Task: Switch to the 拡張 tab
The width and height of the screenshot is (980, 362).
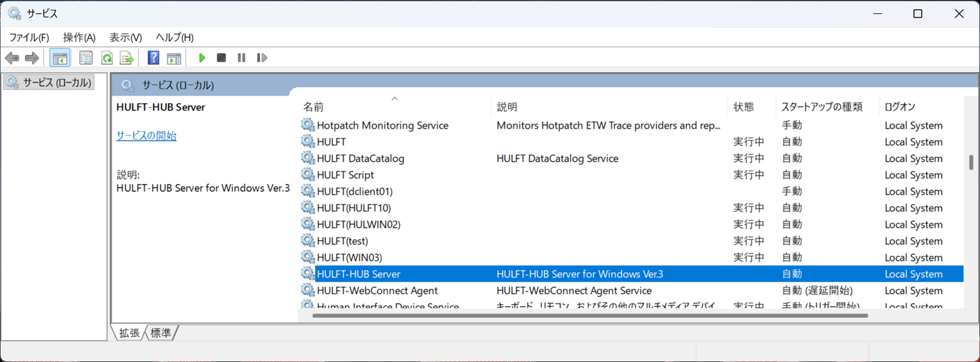Action: [x=129, y=332]
